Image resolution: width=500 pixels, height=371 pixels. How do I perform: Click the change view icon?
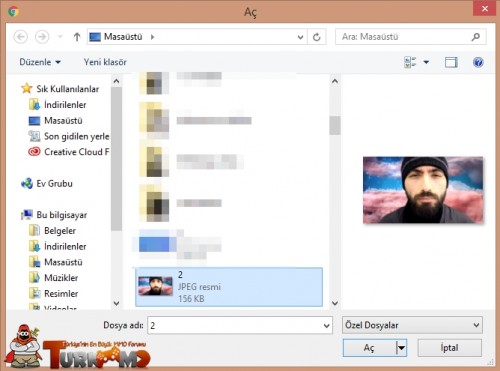point(410,62)
